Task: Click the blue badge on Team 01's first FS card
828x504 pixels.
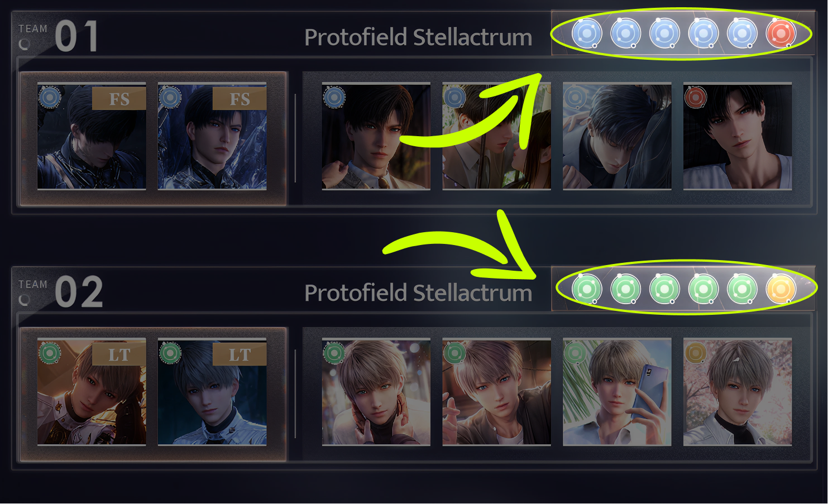Action: pyautogui.click(x=49, y=98)
